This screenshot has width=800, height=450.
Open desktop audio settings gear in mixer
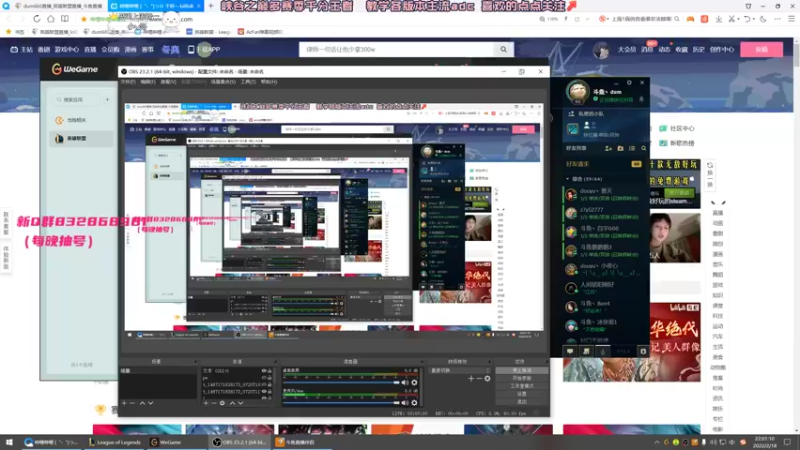[x=414, y=383]
